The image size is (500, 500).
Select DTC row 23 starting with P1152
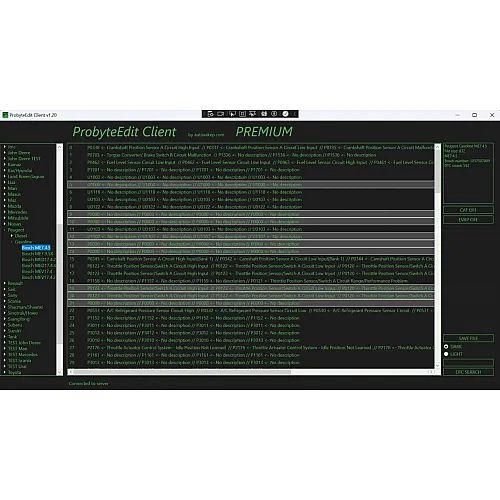click(x=251, y=318)
